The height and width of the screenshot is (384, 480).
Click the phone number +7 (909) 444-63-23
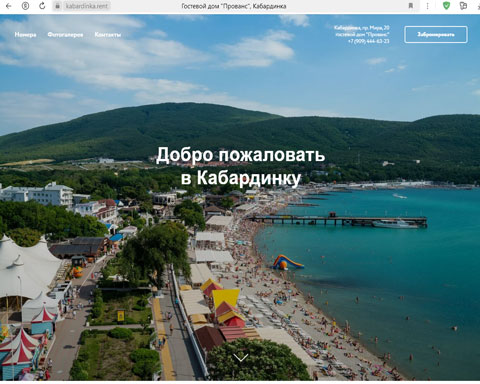(368, 41)
